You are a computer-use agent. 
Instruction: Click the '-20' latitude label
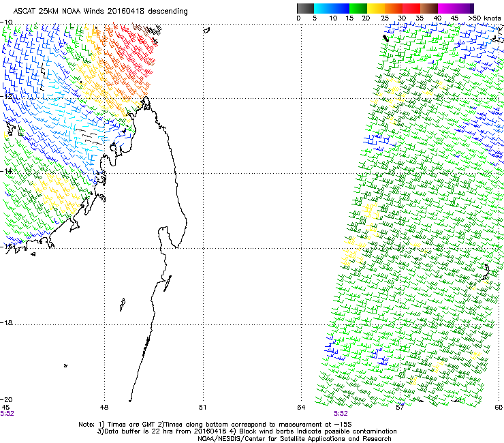[6, 399]
